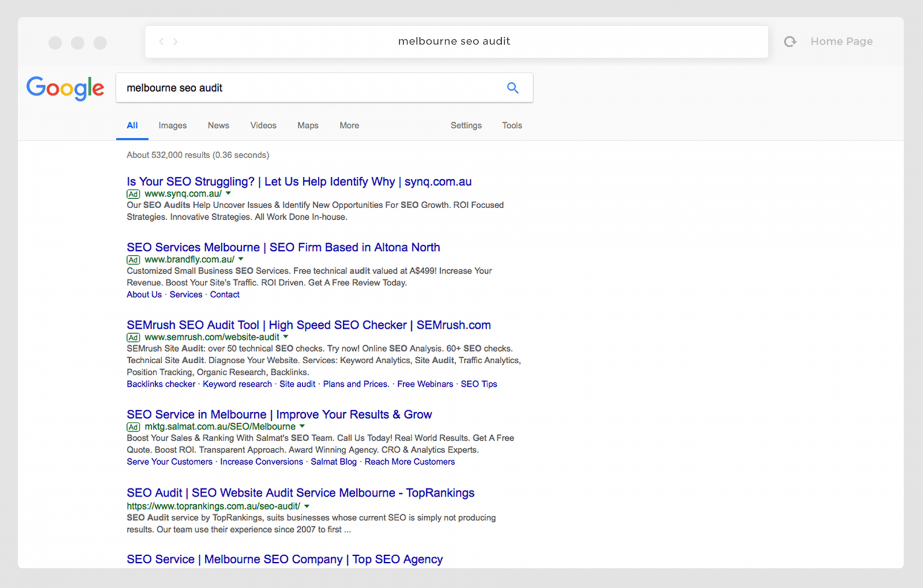
Task: Click the Ad badge next to www.synq.com.au
Action: point(133,194)
